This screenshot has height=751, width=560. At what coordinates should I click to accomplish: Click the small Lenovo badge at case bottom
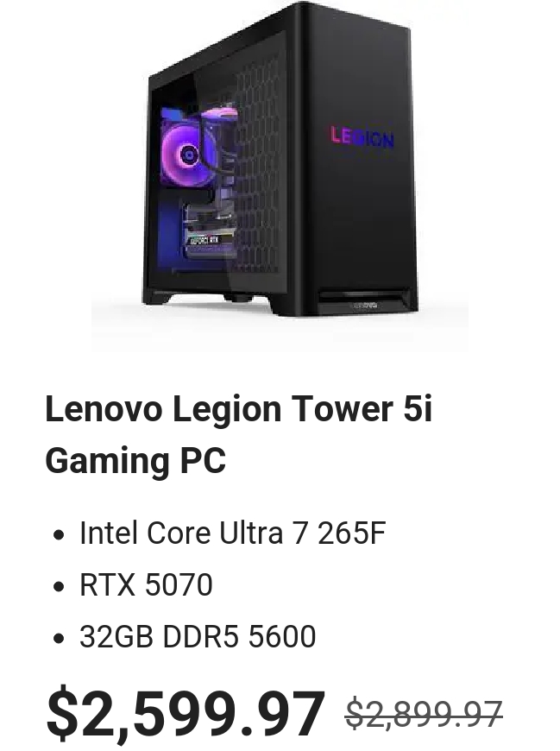tap(365, 305)
